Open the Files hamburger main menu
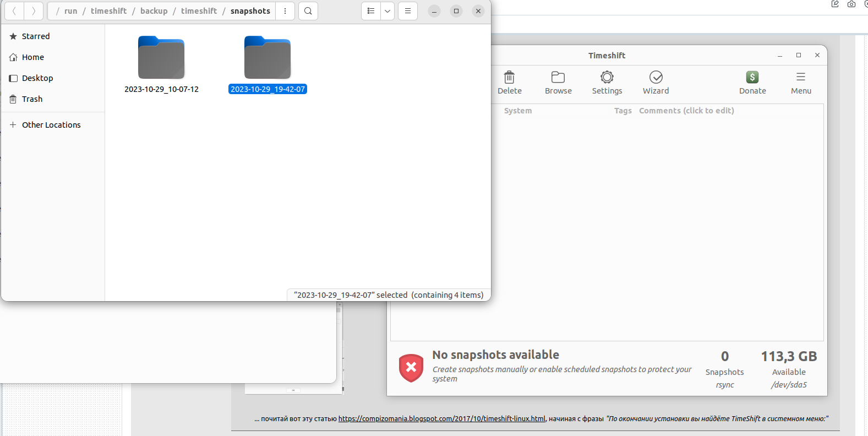Screen dimensions: 868x436 pos(408,11)
